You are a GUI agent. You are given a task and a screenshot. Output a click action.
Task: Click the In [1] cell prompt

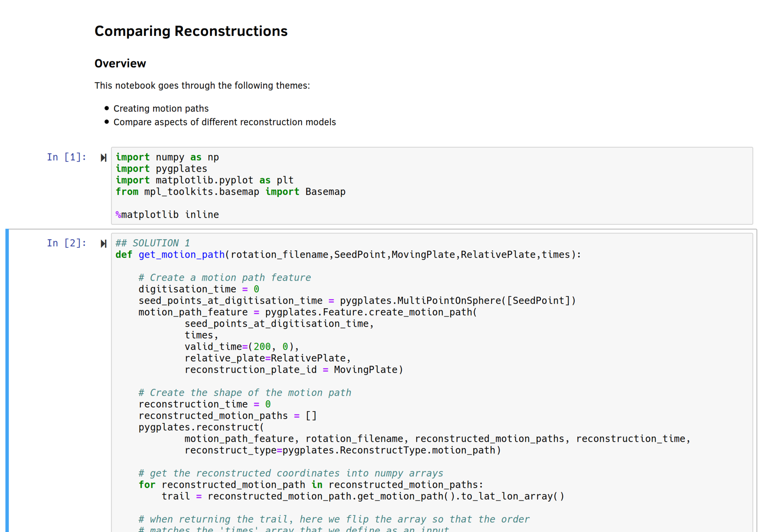click(x=66, y=157)
